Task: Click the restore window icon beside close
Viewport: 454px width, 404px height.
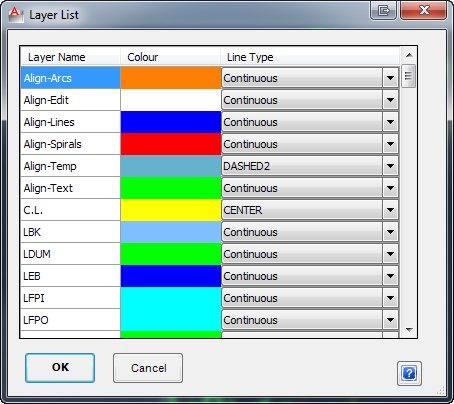Action: [383, 10]
